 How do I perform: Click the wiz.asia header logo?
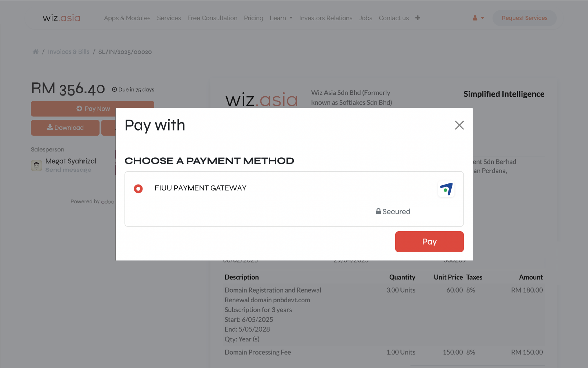(x=61, y=18)
